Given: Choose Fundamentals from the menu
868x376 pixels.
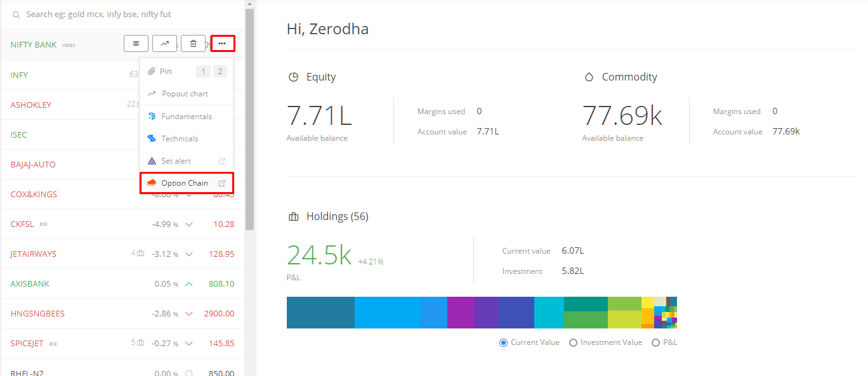Looking at the screenshot, I should 187,117.
